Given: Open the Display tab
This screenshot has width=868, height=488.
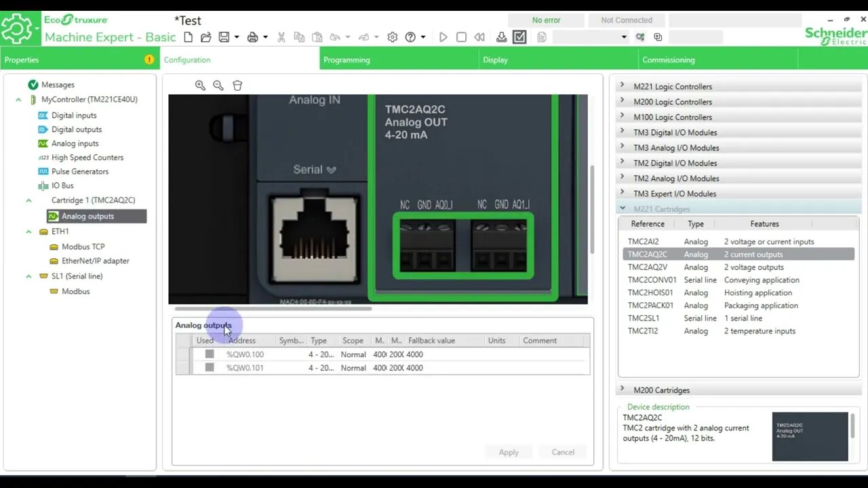Looking at the screenshot, I should (x=558, y=60).
